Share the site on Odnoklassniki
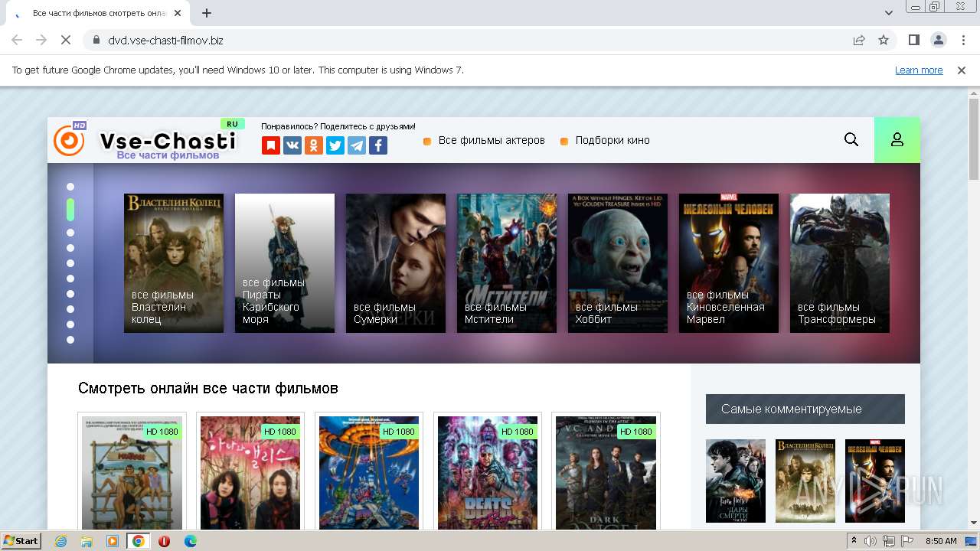 (x=313, y=145)
